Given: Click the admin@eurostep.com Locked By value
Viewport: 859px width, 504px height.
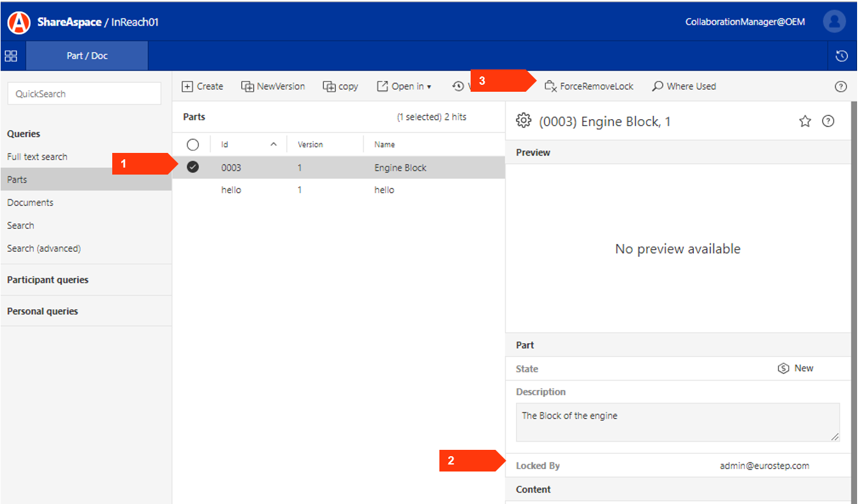Looking at the screenshot, I should tap(764, 466).
